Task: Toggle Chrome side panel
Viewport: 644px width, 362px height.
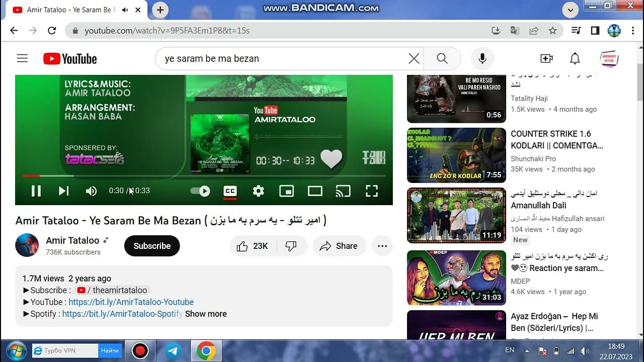Action: click(x=595, y=31)
